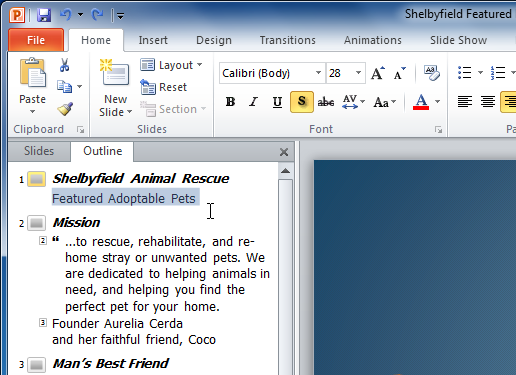This screenshot has width=516, height=375.
Task: Click the Reset slide button
Action: coord(164,87)
